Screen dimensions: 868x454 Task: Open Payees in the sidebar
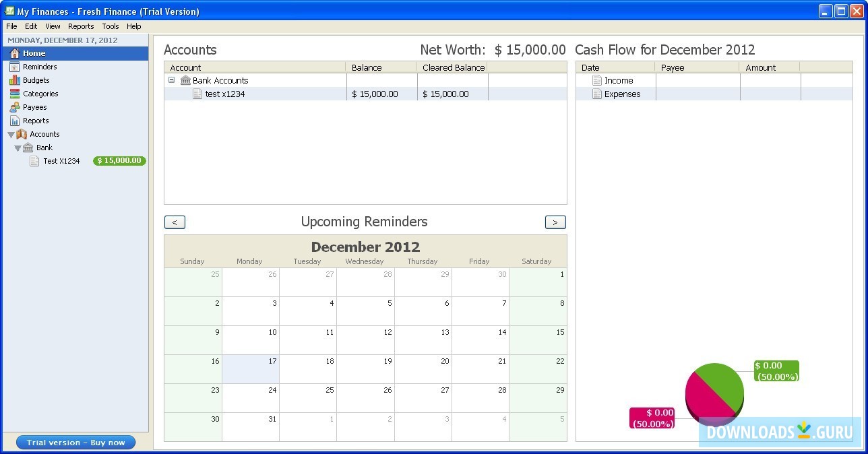point(75,107)
